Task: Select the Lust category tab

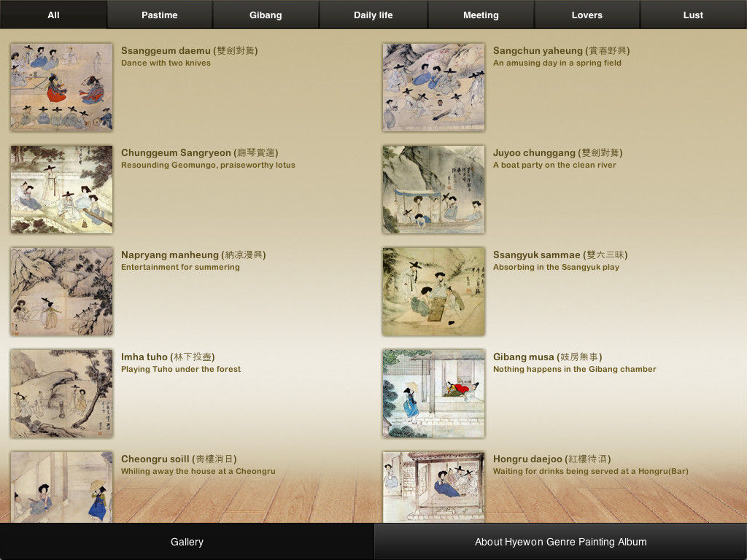Action: [693, 15]
